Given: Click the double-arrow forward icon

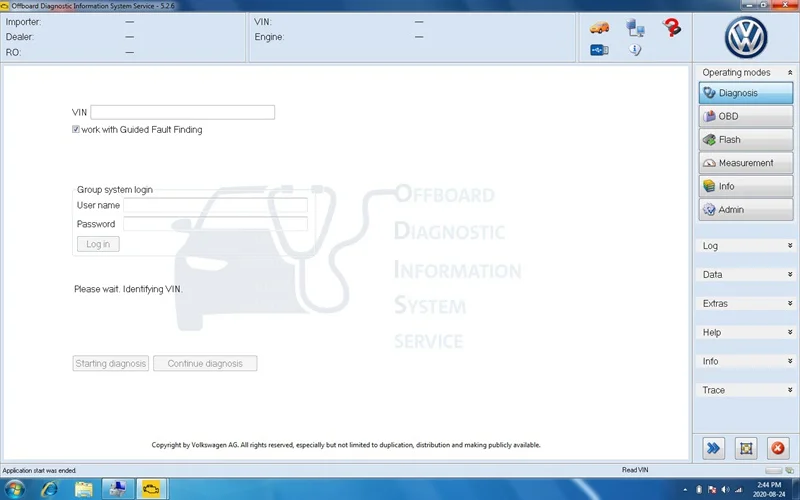Looking at the screenshot, I should (x=713, y=448).
